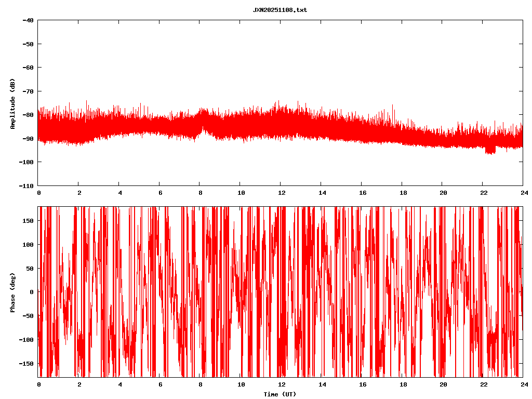Click the 50 tick on phase axis
Image resolution: width=532 pixels, height=399 pixels.
pyautogui.click(x=30, y=268)
